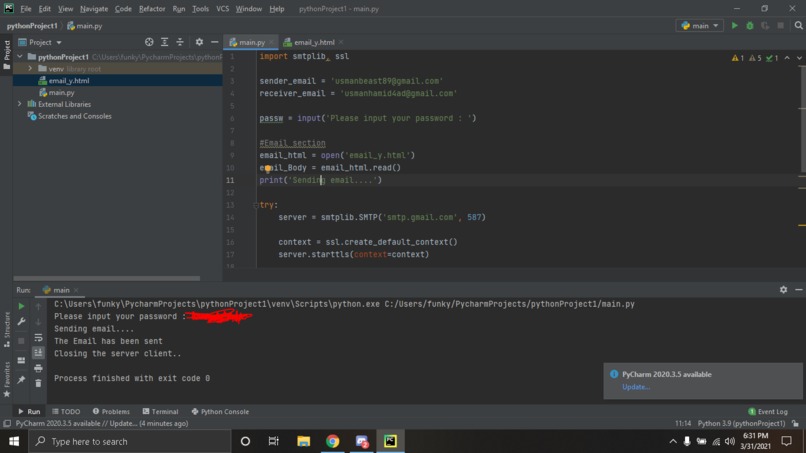The width and height of the screenshot is (806, 453).
Task: Stop the process in Run panel
Action: tap(21, 341)
